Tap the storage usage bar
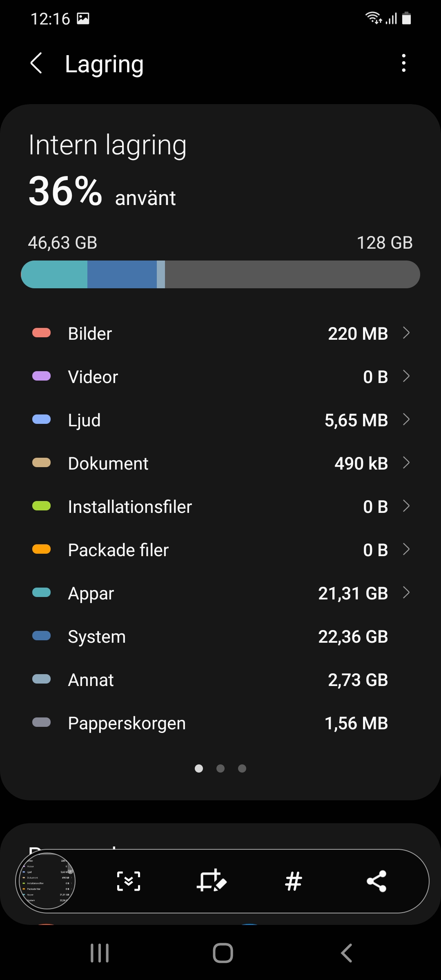 tap(220, 274)
